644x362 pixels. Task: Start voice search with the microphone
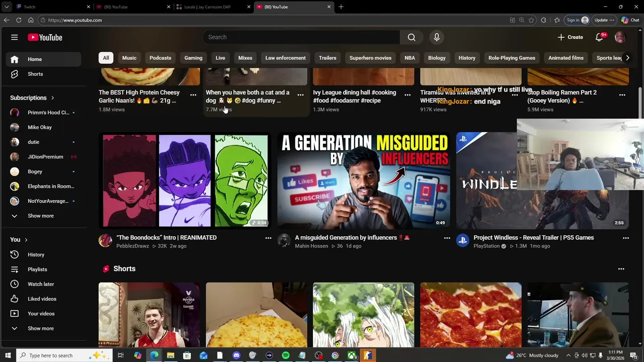437,37
